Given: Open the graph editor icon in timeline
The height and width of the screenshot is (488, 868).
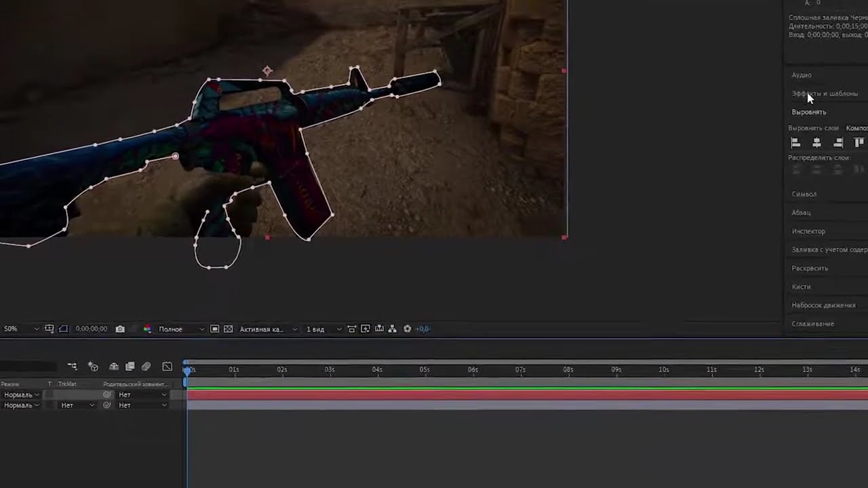Looking at the screenshot, I should [167, 367].
